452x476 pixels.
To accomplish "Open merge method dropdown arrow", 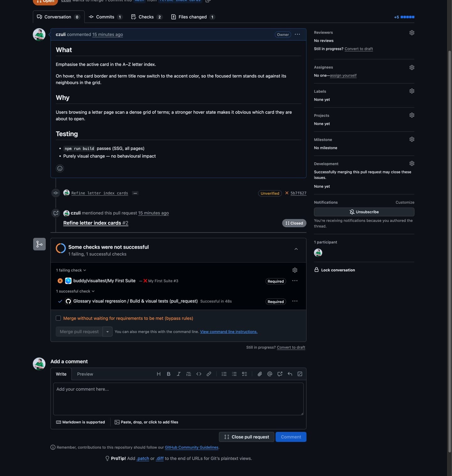I will tap(107, 331).
